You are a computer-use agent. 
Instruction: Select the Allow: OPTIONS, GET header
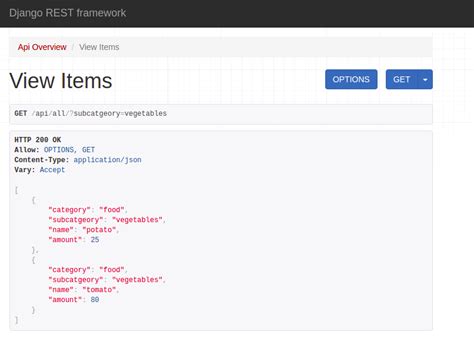(x=54, y=150)
